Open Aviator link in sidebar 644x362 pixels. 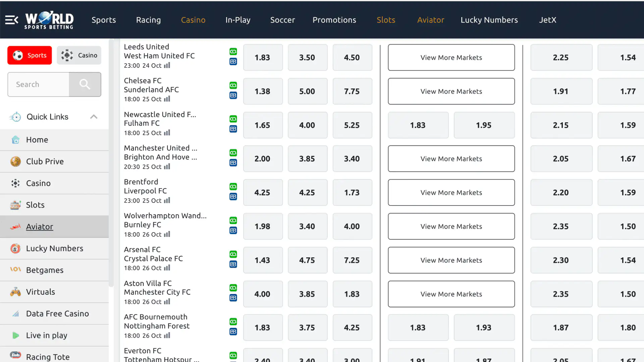tap(40, 227)
